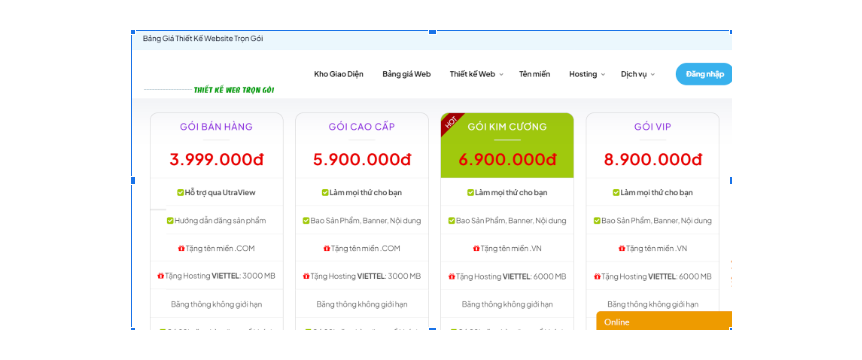Click check mark beside Bao Sản Phẩm in Gói Cao Cấp

click(306, 220)
